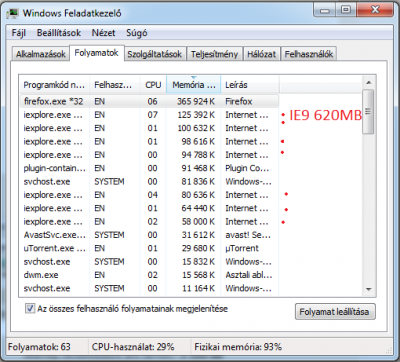The width and height of the screenshot is (400, 362).
Task: Sort by Memória column header
Action: pos(194,85)
